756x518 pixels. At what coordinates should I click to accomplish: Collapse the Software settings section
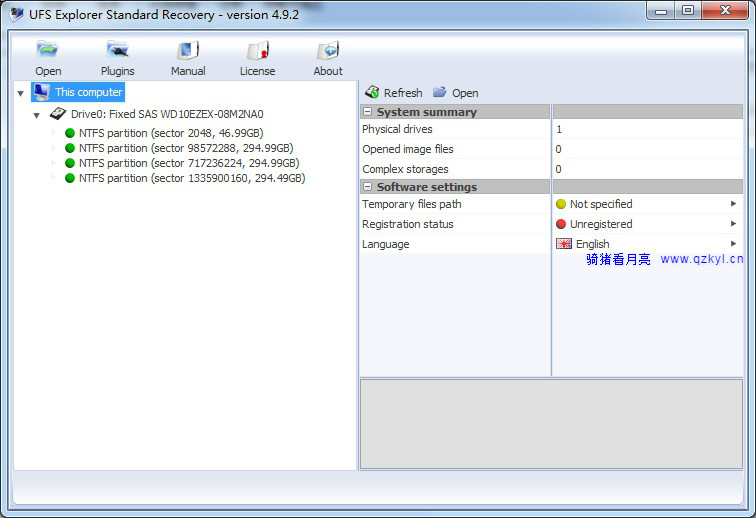click(x=367, y=187)
